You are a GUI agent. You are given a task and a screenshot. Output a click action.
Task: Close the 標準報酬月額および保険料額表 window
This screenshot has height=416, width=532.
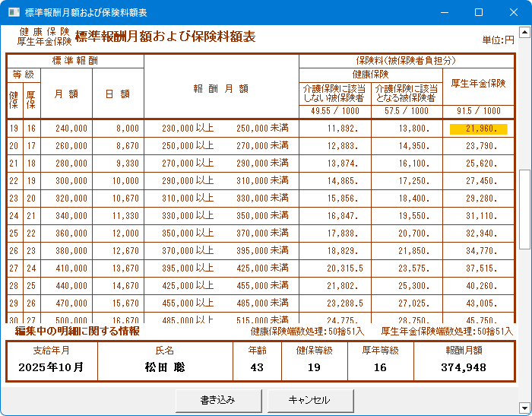(x=513, y=12)
